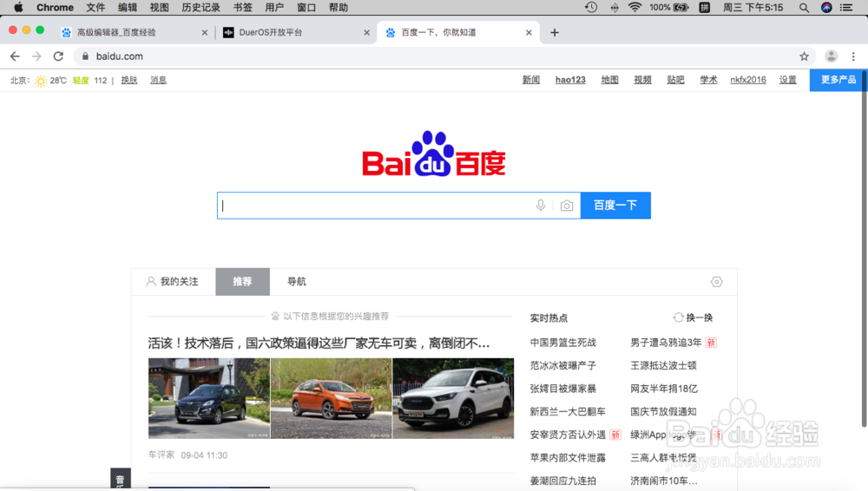Screen dimensions: 868x491
Task: Open the 窗口 menu
Action: click(306, 7)
